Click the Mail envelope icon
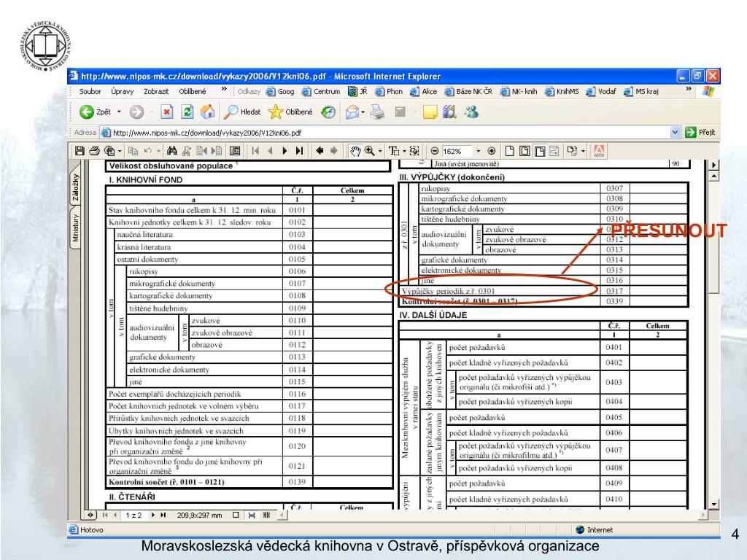Image resolution: width=747 pixels, height=560 pixels. (x=352, y=112)
